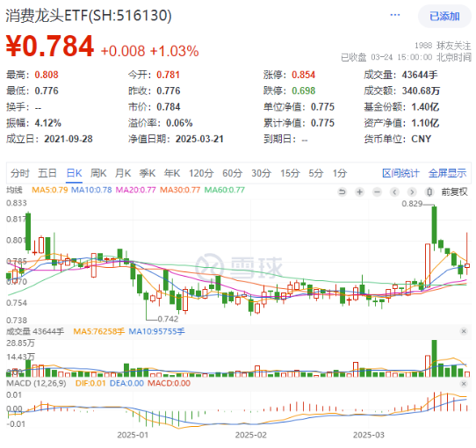Click the 1988 球友关注 followers text
The width and height of the screenshot is (476, 448).
pos(443,46)
